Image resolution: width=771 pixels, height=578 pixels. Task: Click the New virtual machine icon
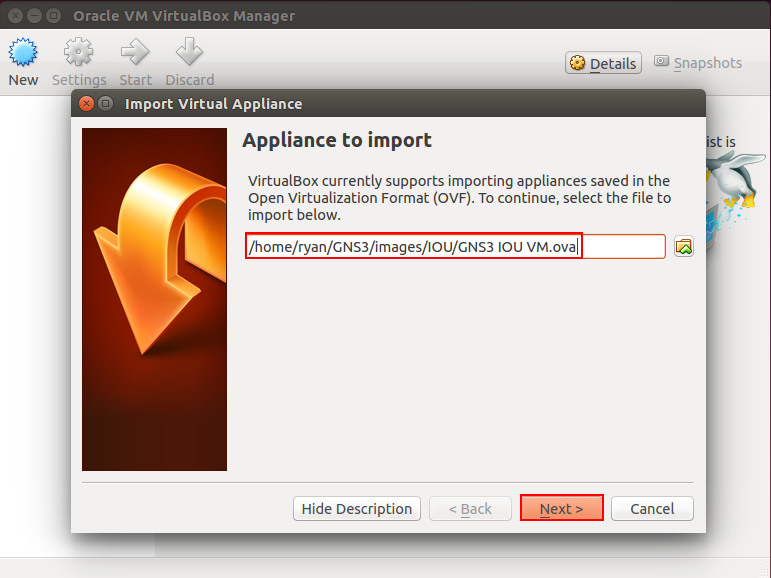(x=23, y=53)
